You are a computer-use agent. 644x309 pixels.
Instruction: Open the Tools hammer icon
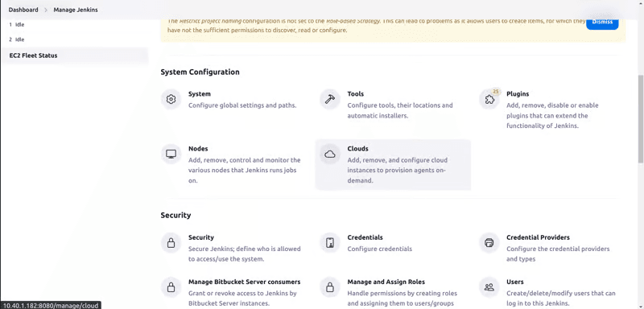[330, 99]
